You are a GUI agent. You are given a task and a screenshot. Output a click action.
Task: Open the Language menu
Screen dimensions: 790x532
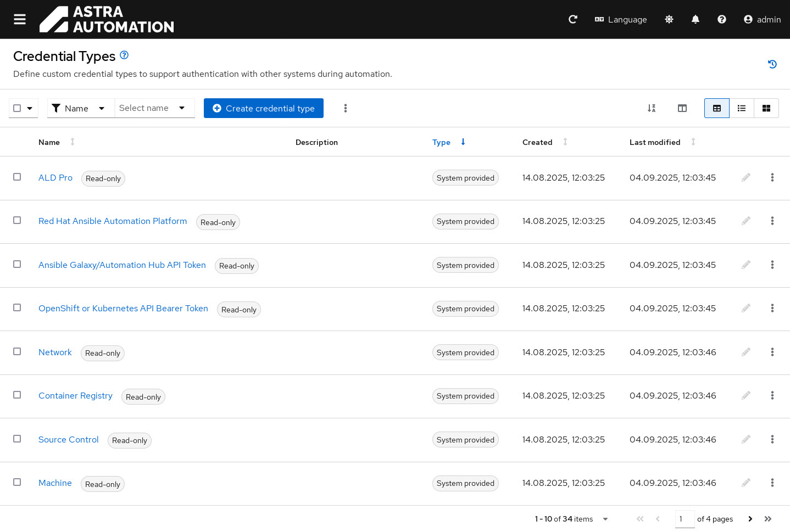621,19
